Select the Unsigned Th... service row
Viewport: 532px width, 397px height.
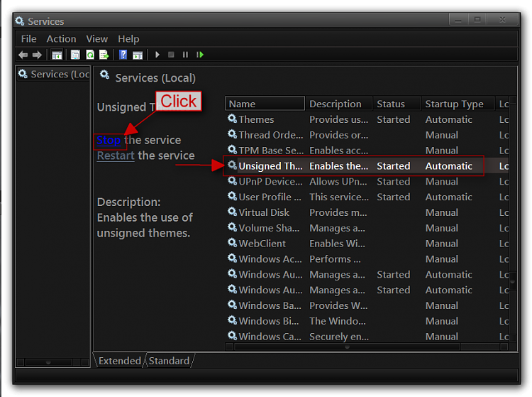[x=367, y=165]
